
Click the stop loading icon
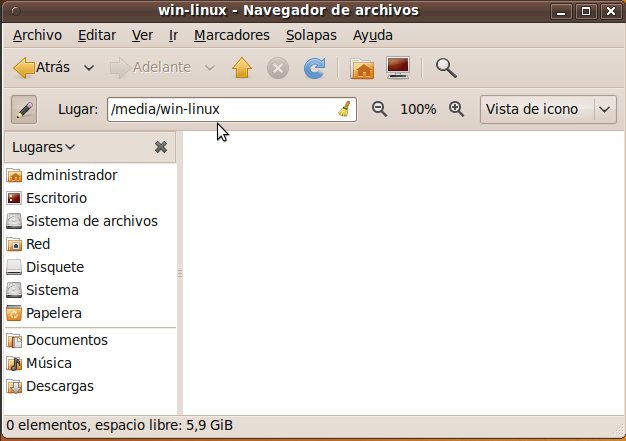[x=278, y=68]
